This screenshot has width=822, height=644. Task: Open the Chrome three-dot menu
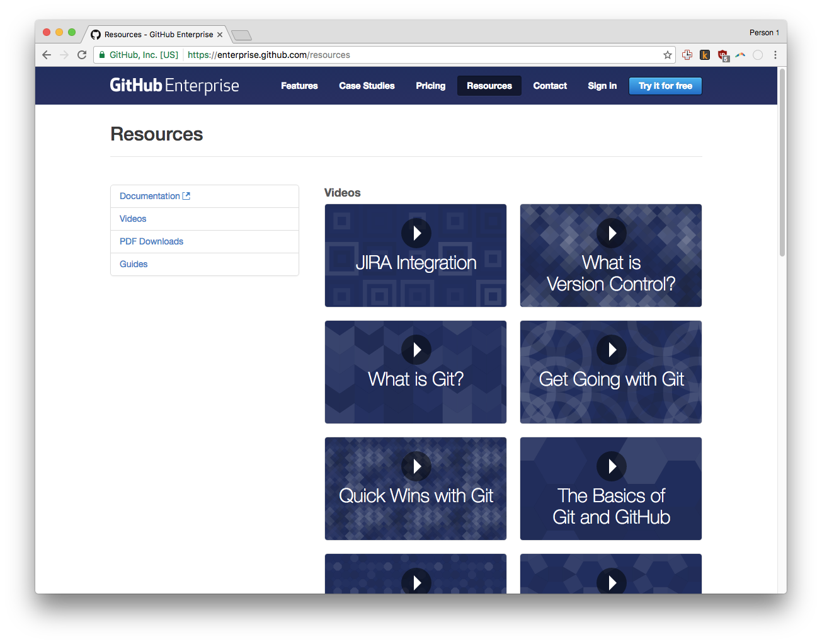(x=775, y=55)
